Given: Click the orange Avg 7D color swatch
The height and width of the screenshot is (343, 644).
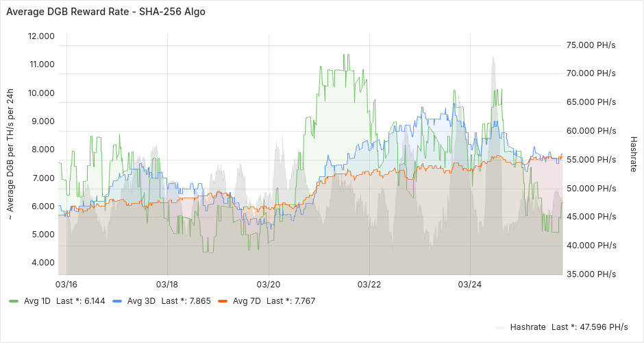Looking at the screenshot, I should 223,301.
